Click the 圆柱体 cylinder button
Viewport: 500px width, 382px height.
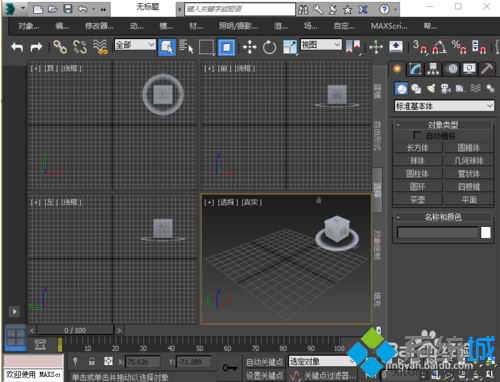click(x=418, y=174)
